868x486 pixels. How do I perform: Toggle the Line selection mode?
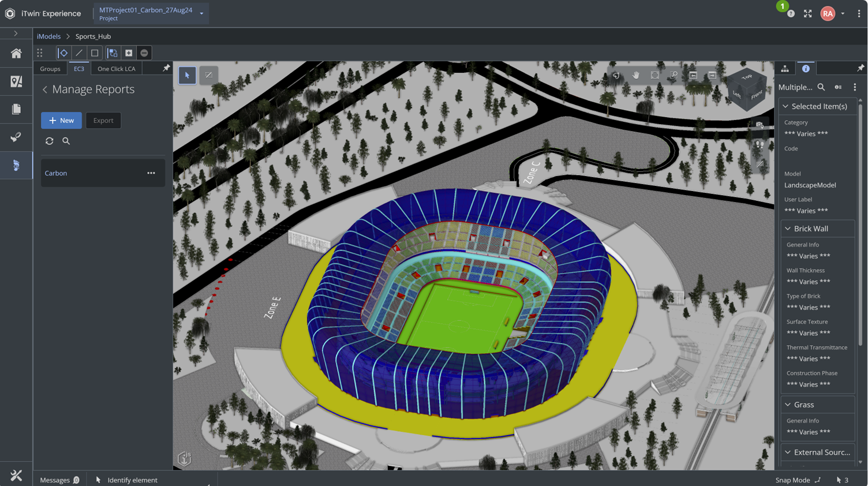point(79,53)
